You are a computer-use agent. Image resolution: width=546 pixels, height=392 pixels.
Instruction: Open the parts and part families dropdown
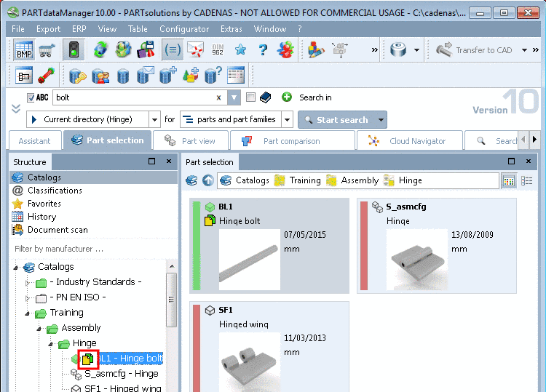[287, 120]
